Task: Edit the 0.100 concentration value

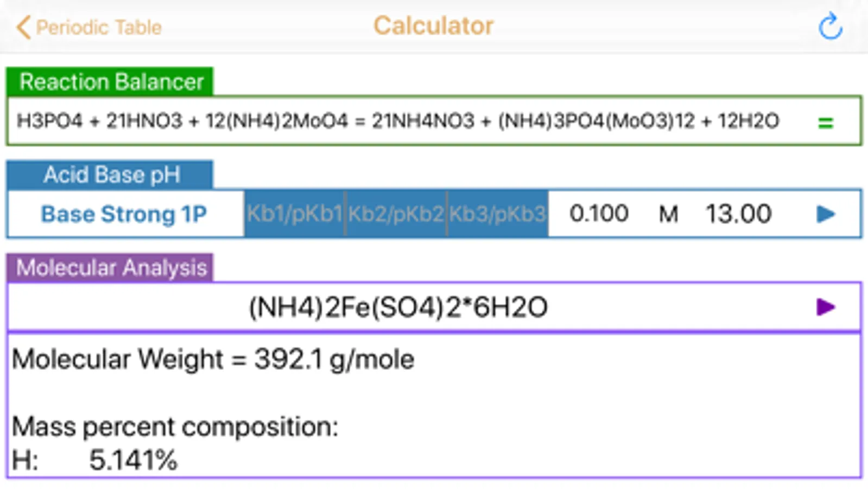Action: (x=599, y=214)
